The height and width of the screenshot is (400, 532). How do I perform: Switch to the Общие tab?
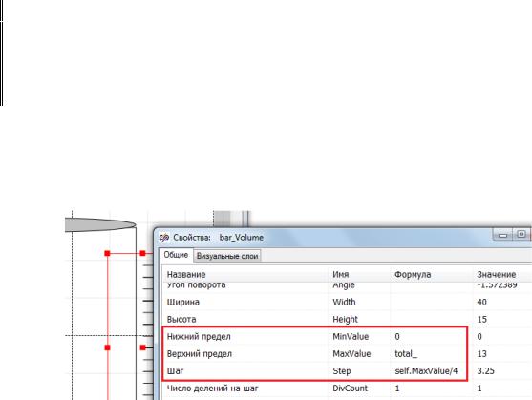point(176,255)
